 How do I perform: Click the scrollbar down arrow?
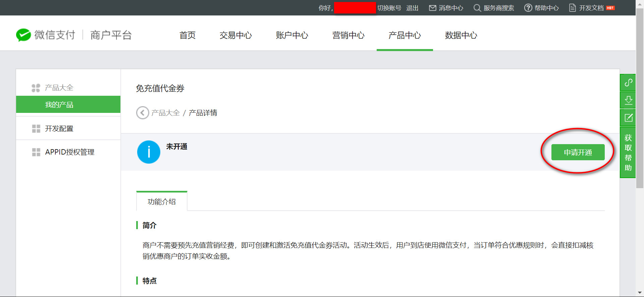[x=640, y=293]
